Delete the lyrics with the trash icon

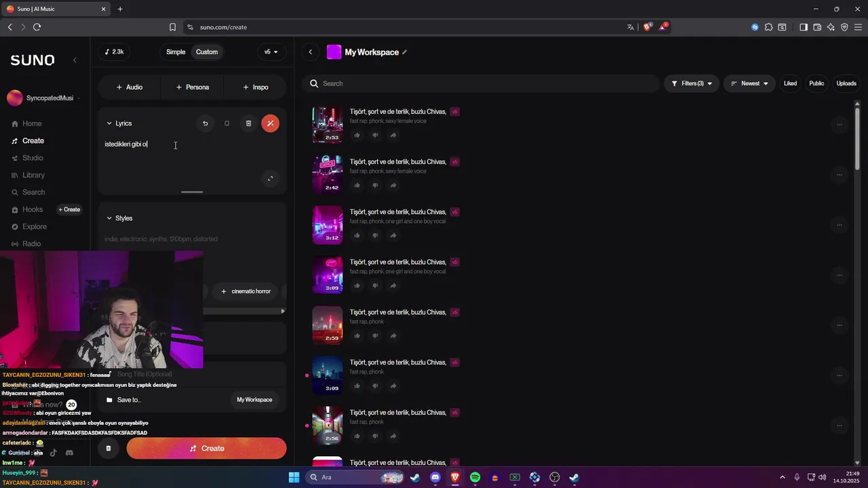[248, 123]
